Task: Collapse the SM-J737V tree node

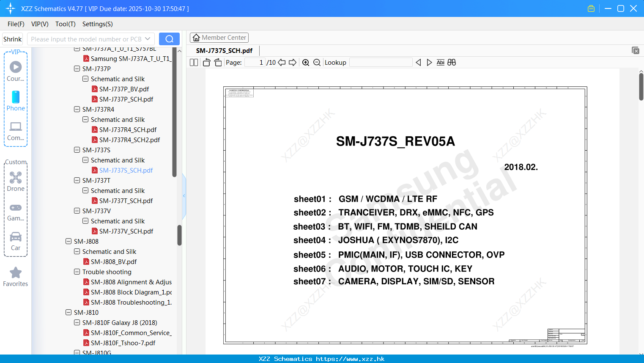Action: coord(77,211)
